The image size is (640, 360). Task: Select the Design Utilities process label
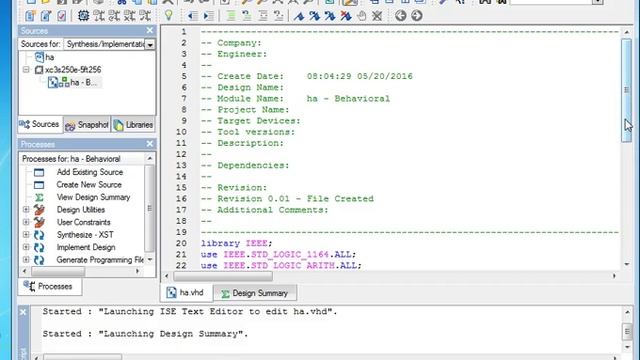click(81, 210)
